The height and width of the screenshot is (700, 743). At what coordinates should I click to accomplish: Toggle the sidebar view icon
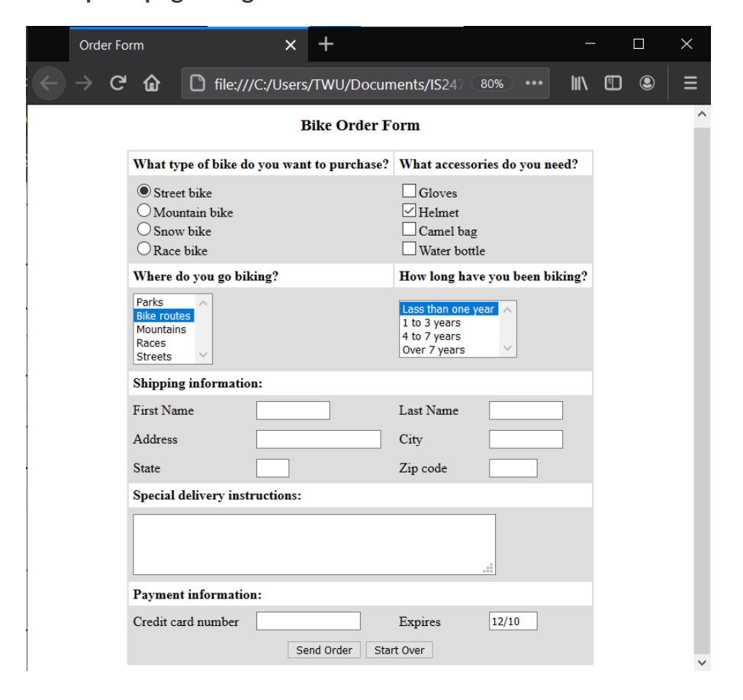613,83
